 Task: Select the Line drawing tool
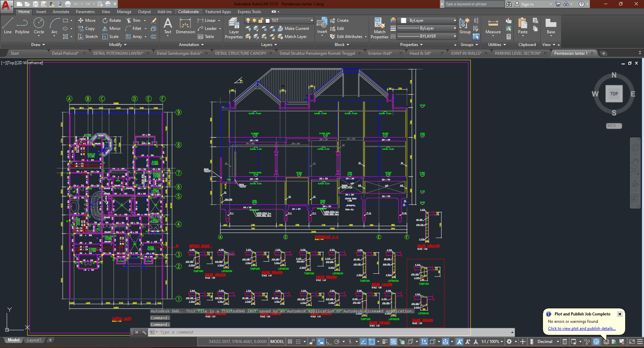point(8,26)
